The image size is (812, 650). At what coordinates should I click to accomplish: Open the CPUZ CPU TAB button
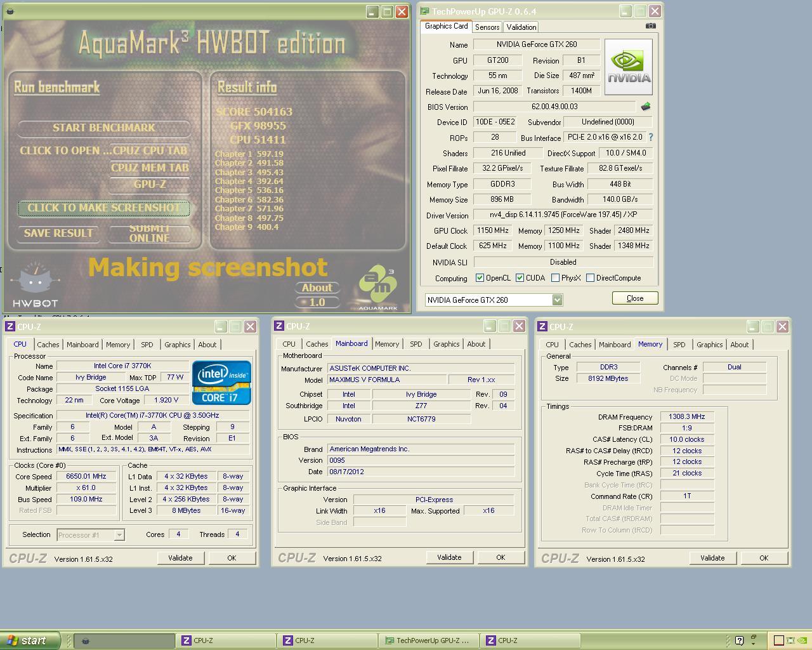[150, 150]
